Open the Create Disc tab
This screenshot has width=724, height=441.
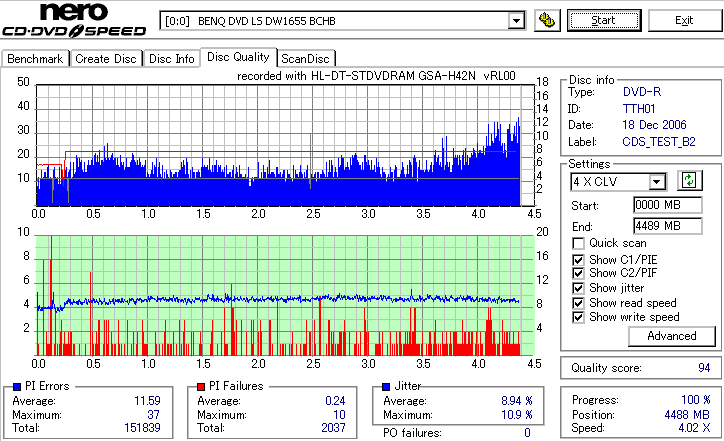[106, 59]
